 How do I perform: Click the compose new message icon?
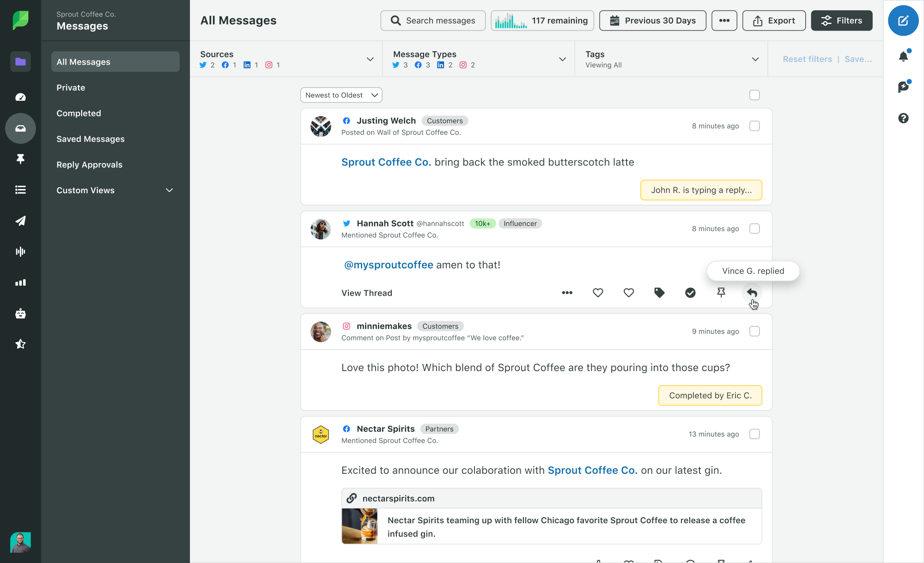click(904, 20)
